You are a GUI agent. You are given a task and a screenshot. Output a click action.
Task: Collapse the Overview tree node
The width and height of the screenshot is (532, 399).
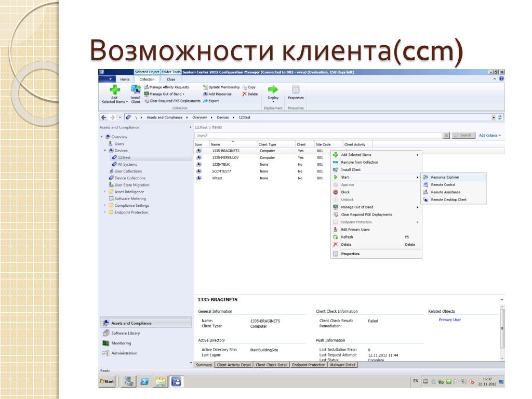click(x=101, y=137)
